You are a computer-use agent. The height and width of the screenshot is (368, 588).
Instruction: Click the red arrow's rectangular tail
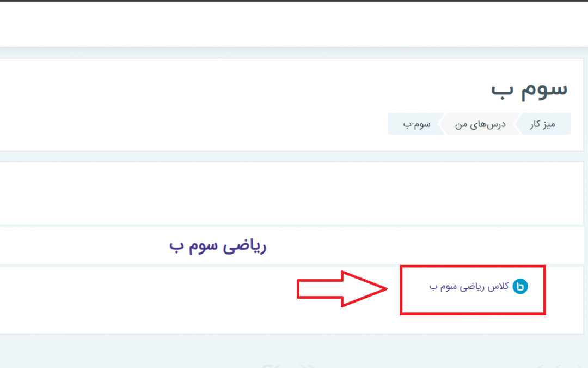[x=320, y=289]
